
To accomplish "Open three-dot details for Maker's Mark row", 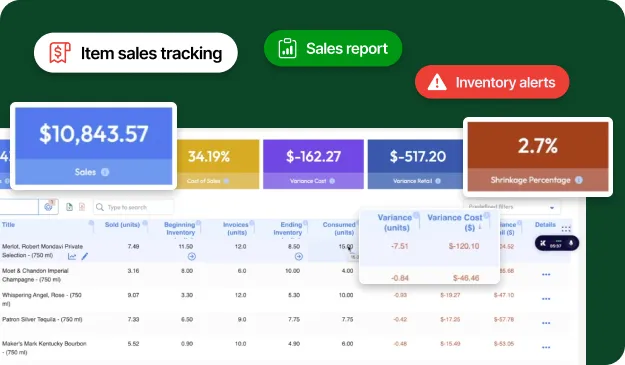I will [x=546, y=347].
